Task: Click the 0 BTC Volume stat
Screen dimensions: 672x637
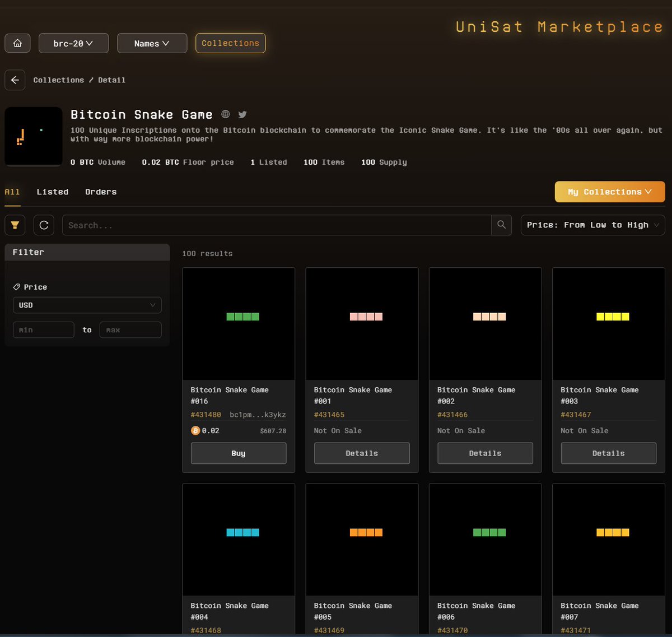Action: tap(98, 162)
